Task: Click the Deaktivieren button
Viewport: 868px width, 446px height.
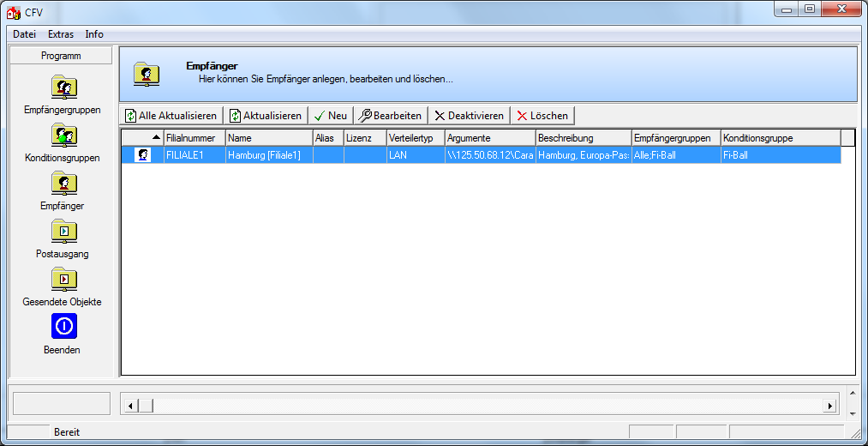Action: [x=470, y=116]
